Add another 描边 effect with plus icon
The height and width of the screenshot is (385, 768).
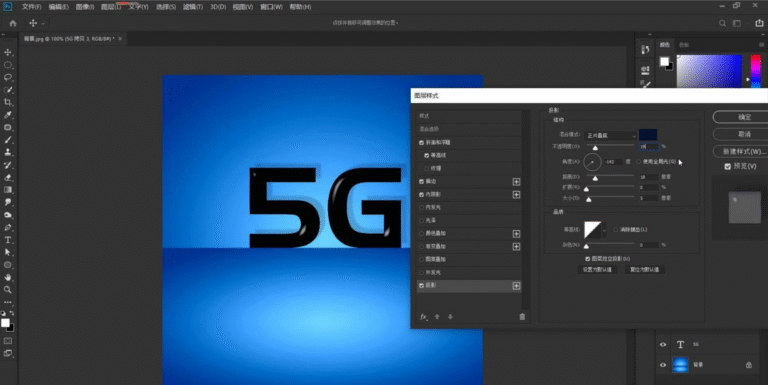[x=516, y=182]
